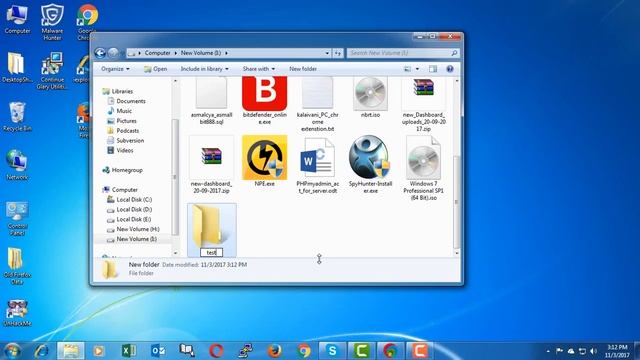Open the Computer desktop icon
The height and width of the screenshot is (360, 640).
point(17,19)
